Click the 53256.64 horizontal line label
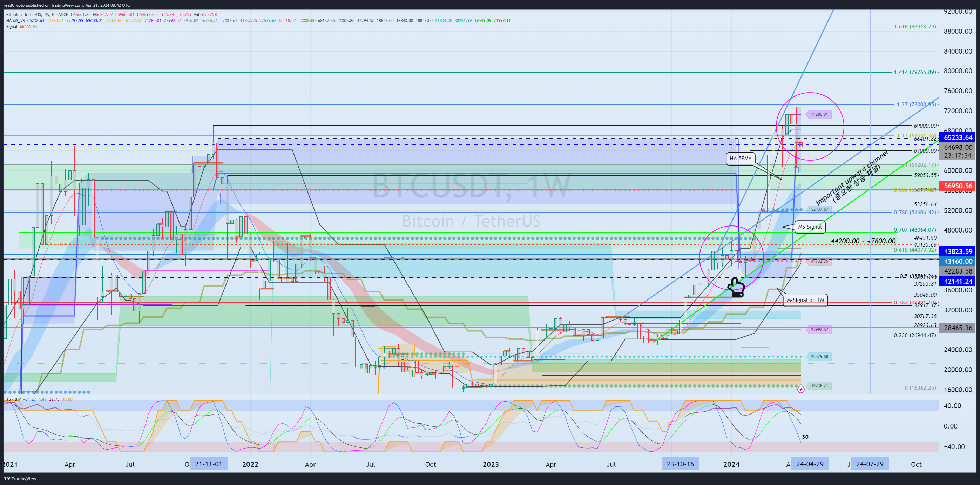The image size is (980, 485). [x=925, y=204]
